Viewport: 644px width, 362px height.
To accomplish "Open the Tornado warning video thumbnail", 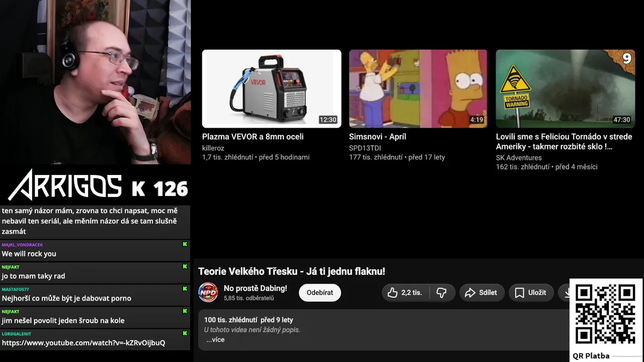I will click(x=565, y=88).
